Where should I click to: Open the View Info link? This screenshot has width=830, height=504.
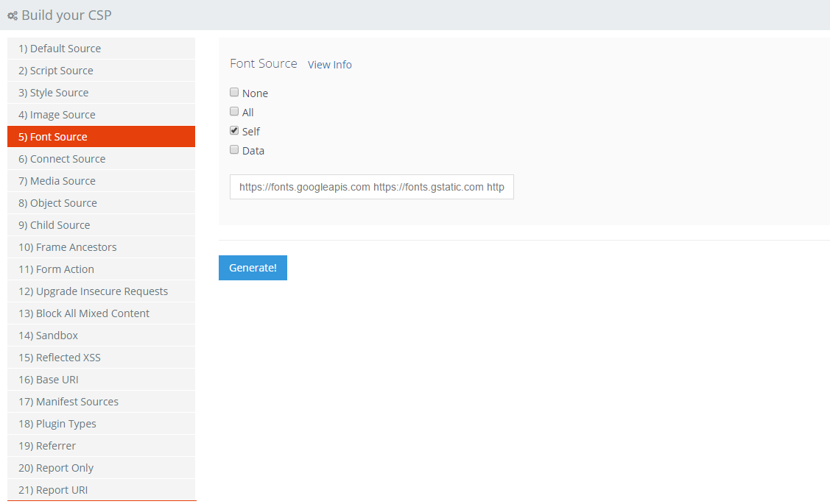click(x=329, y=65)
